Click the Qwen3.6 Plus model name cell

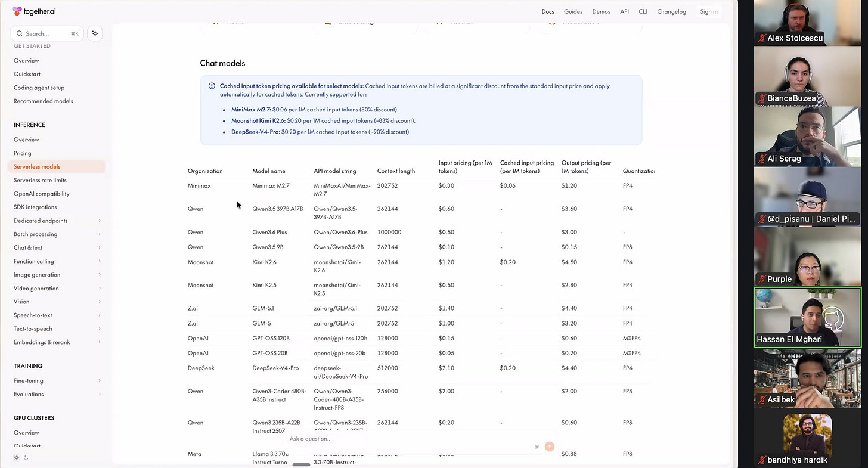(x=269, y=232)
